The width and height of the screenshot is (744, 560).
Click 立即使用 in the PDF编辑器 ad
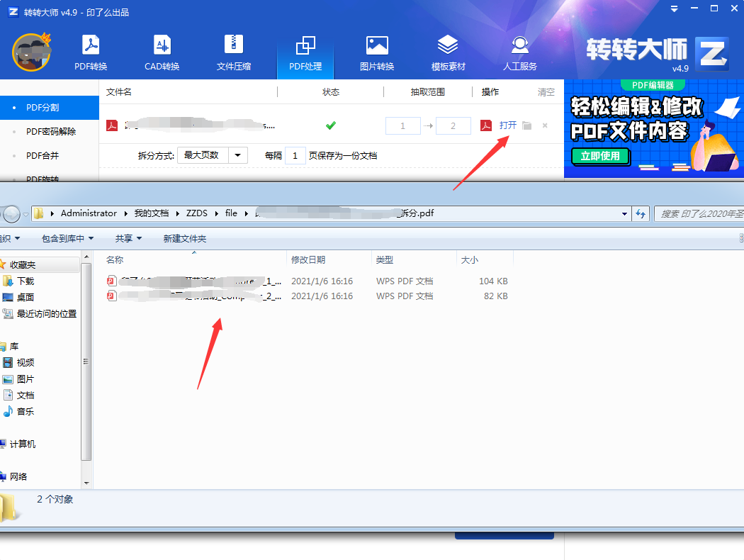pyautogui.click(x=600, y=156)
